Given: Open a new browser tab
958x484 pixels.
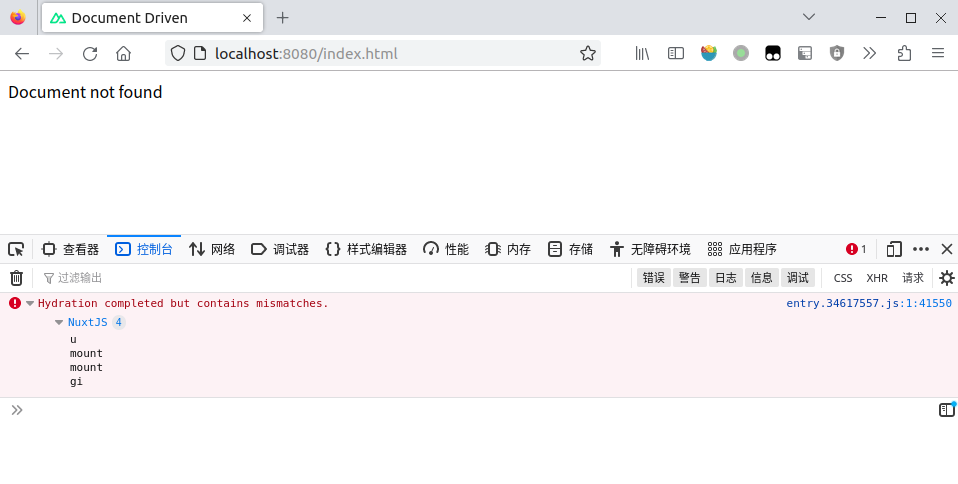Looking at the screenshot, I should click(282, 18).
